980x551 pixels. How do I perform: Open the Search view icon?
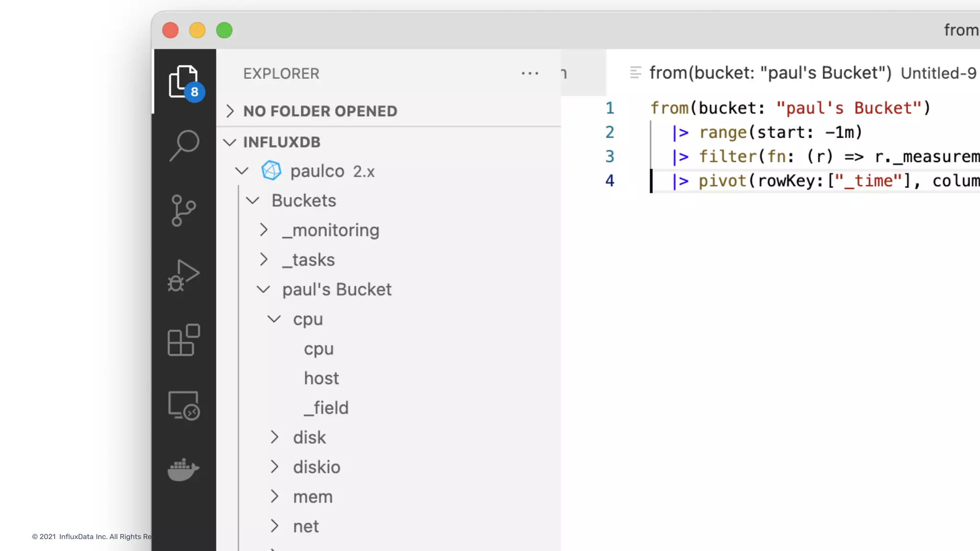pos(184,145)
